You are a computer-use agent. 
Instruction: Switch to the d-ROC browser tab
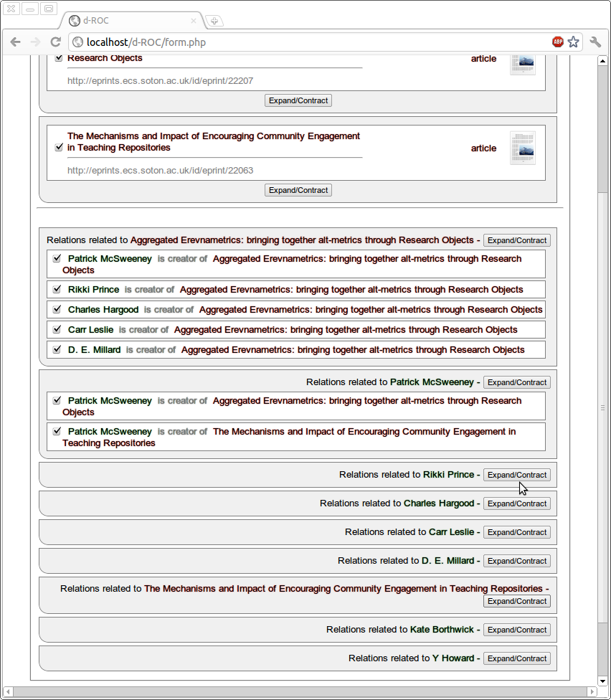pos(129,21)
